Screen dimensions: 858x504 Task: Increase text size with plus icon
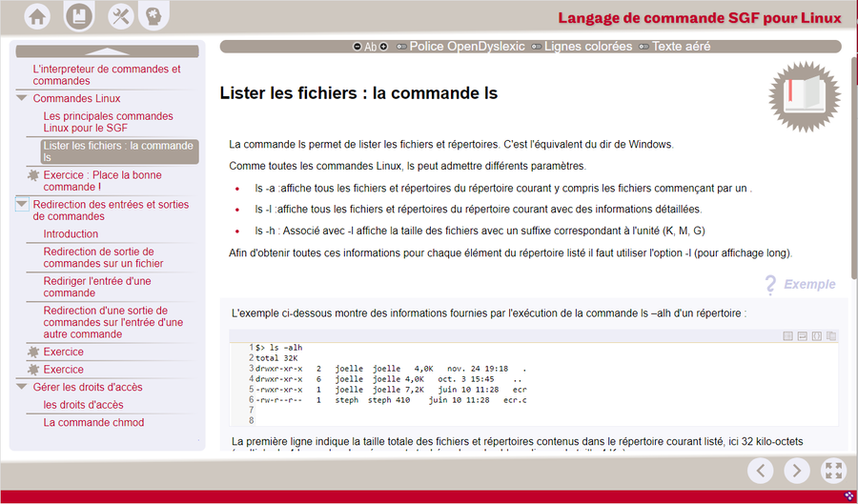384,47
